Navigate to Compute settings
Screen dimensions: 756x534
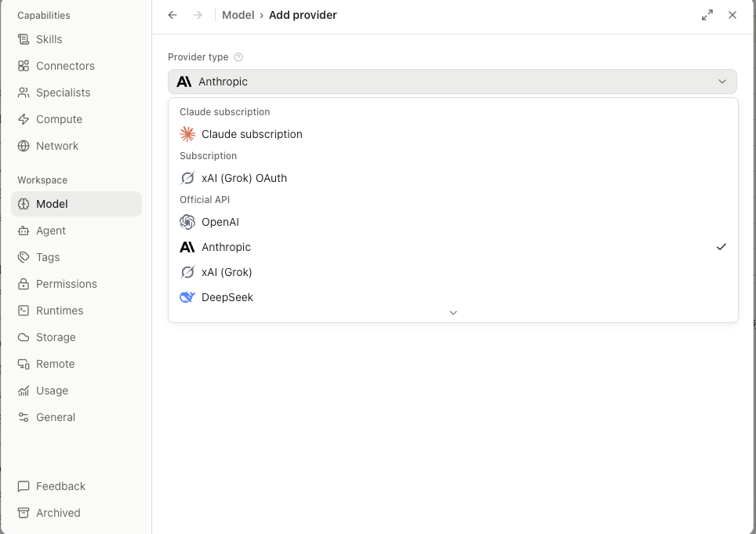tap(76, 119)
